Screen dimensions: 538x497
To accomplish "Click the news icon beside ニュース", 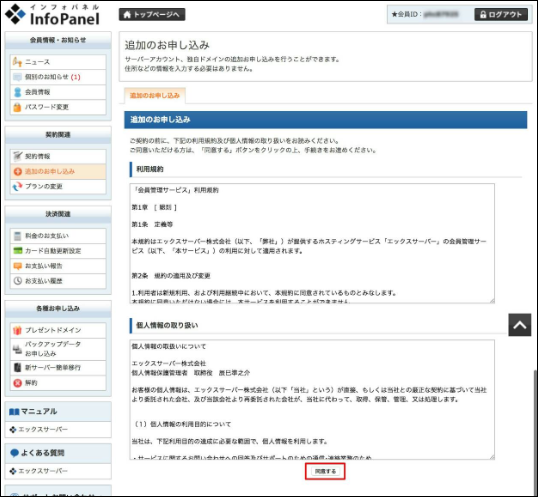I will [x=17, y=62].
